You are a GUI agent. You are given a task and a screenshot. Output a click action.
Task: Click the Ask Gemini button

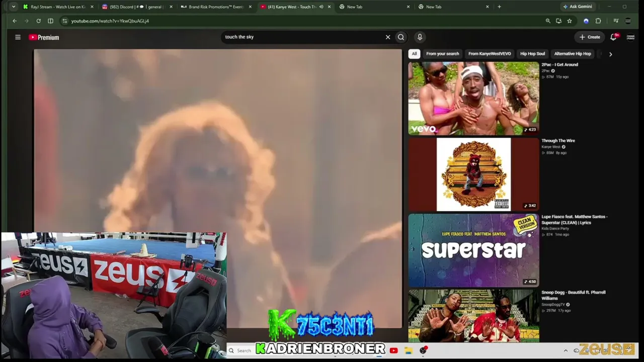[x=578, y=7]
